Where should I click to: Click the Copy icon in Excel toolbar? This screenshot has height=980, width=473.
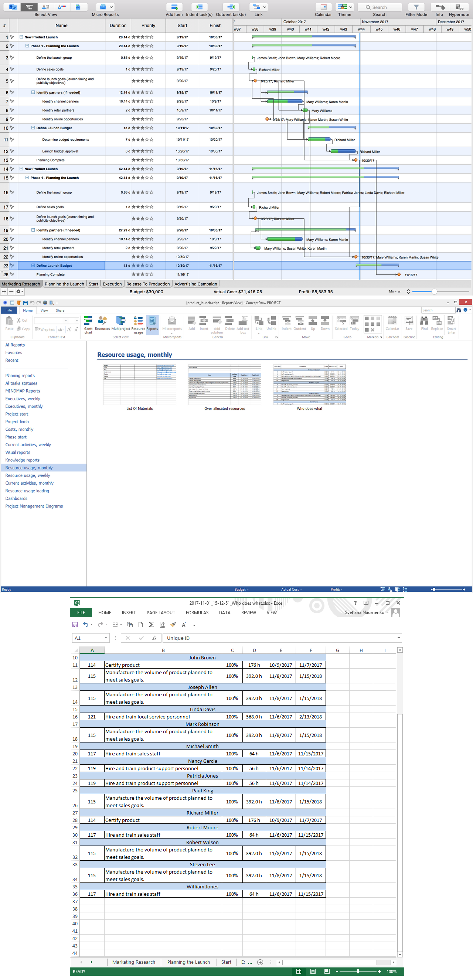[130, 624]
